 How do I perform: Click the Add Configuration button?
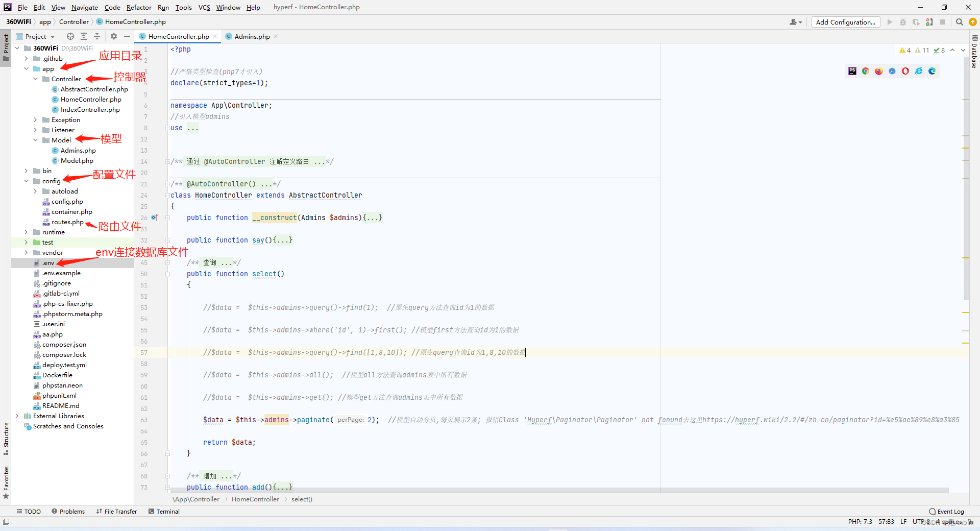point(845,22)
